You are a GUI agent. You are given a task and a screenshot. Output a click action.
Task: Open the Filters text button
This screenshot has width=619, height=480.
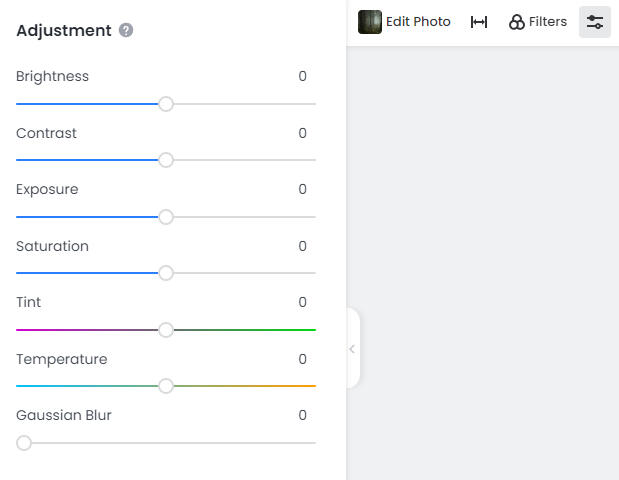coord(548,22)
